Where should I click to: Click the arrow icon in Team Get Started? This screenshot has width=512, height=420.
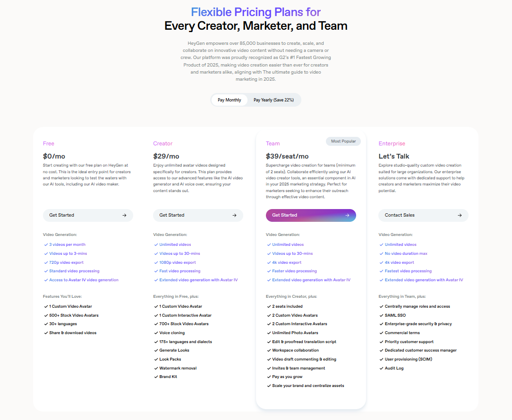click(x=347, y=215)
